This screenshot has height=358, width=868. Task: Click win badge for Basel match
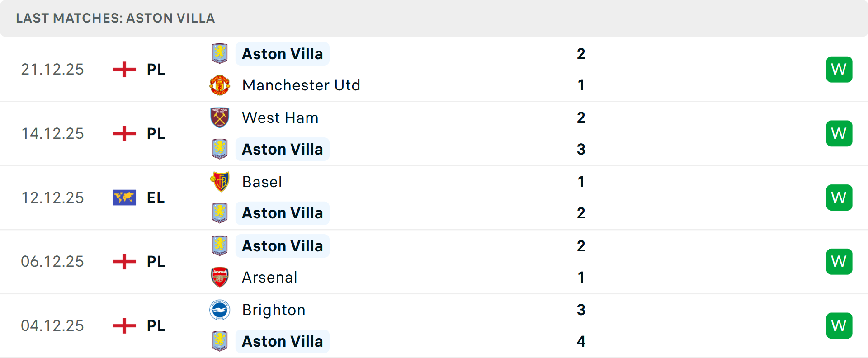(839, 198)
